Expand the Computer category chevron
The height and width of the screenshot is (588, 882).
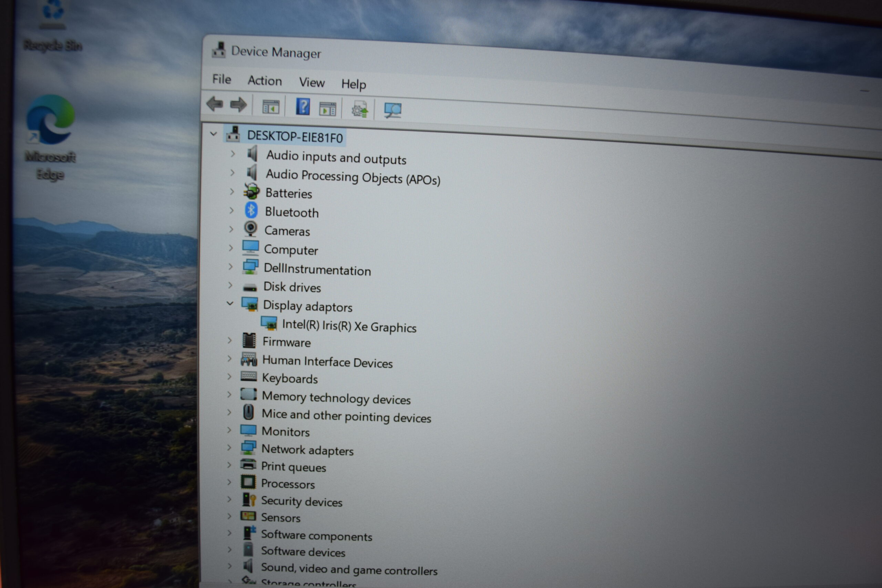[x=231, y=248]
